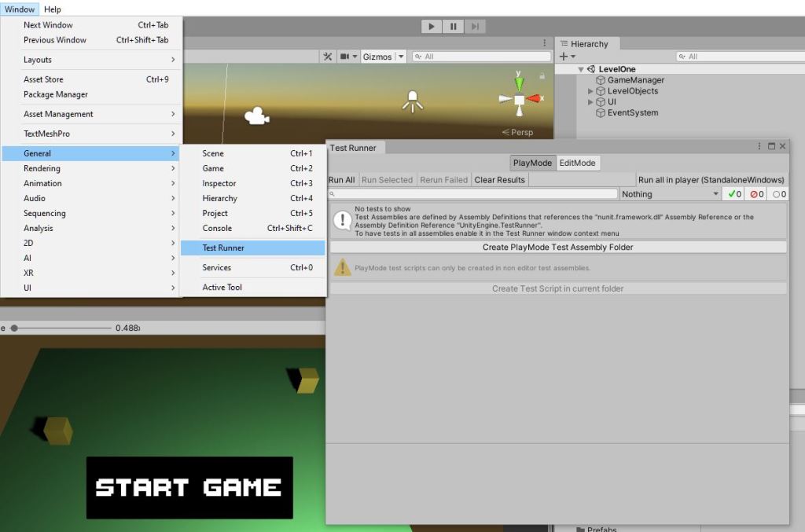Open the Nothing category dropdown
This screenshot has width=805, height=532.
pyautogui.click(x=670, y=194)
